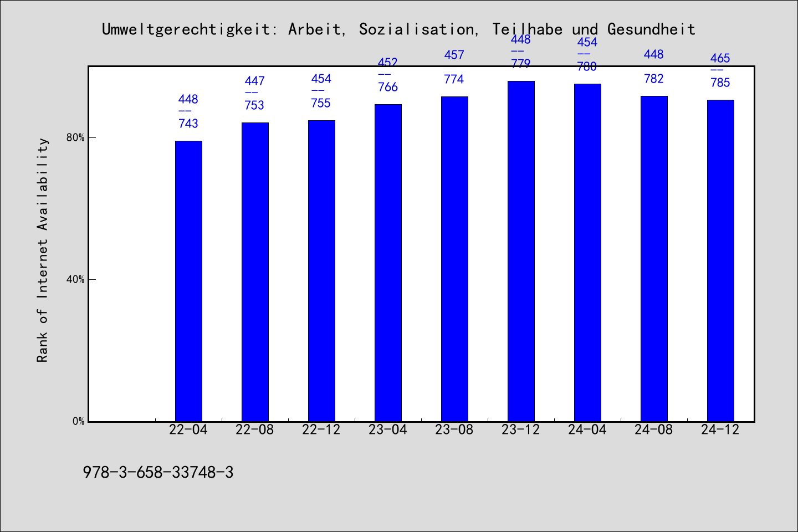The image size is (798, 532).
Task: Click the Rank of Internet Availability axis title
Action: tap(43, 250)
